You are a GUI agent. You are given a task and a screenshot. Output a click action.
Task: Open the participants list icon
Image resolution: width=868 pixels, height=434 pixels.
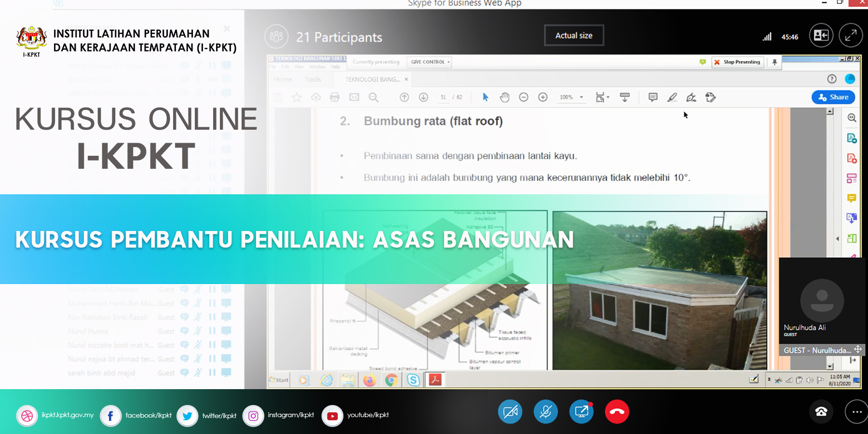coord(276,37)
